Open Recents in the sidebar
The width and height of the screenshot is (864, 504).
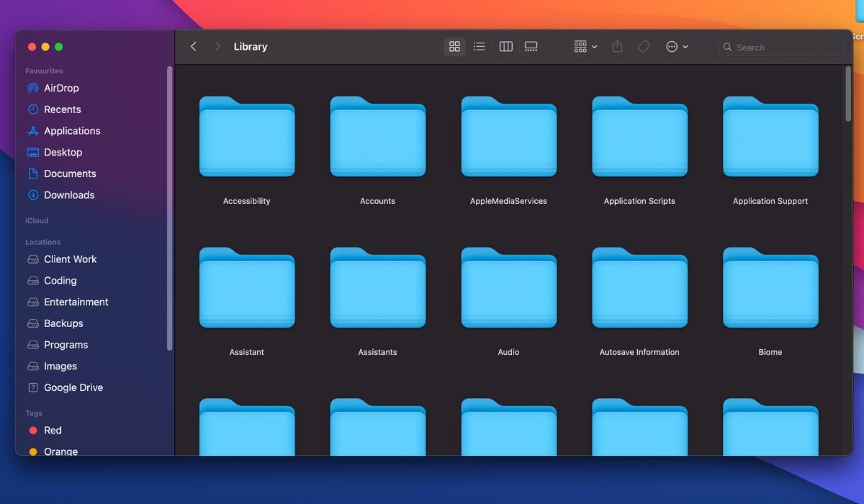tap(62, 109)
